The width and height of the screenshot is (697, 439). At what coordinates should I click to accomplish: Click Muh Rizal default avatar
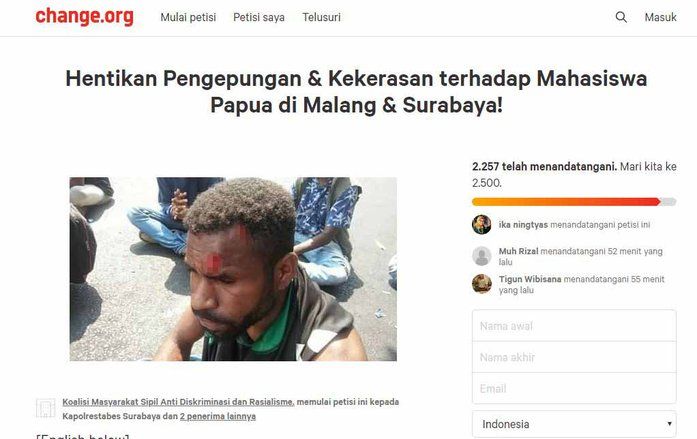(x=481, y=256)
